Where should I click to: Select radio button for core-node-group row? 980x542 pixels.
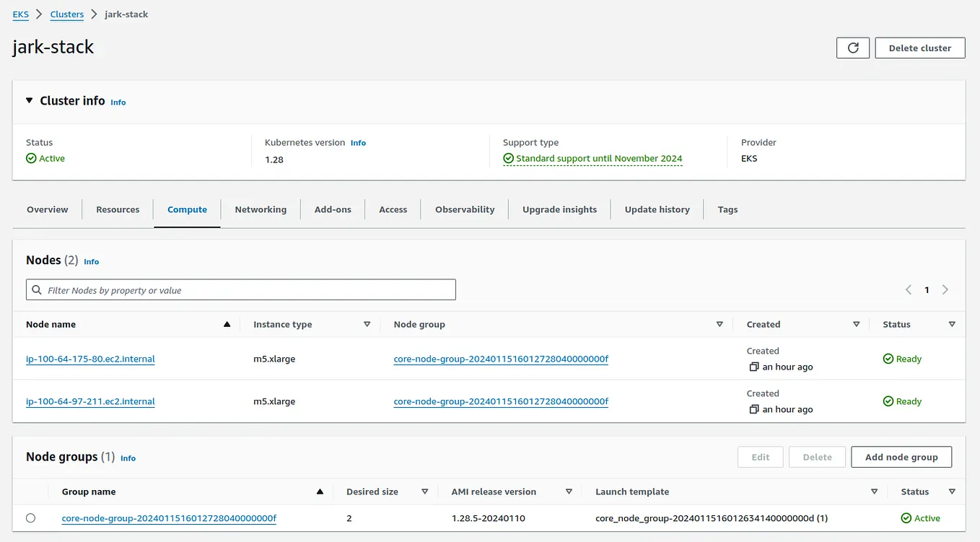30,517
